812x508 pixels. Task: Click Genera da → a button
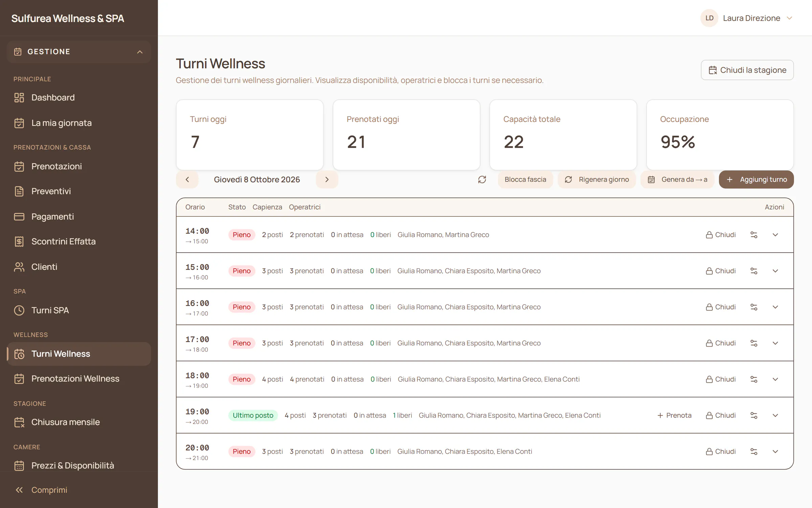677,179
